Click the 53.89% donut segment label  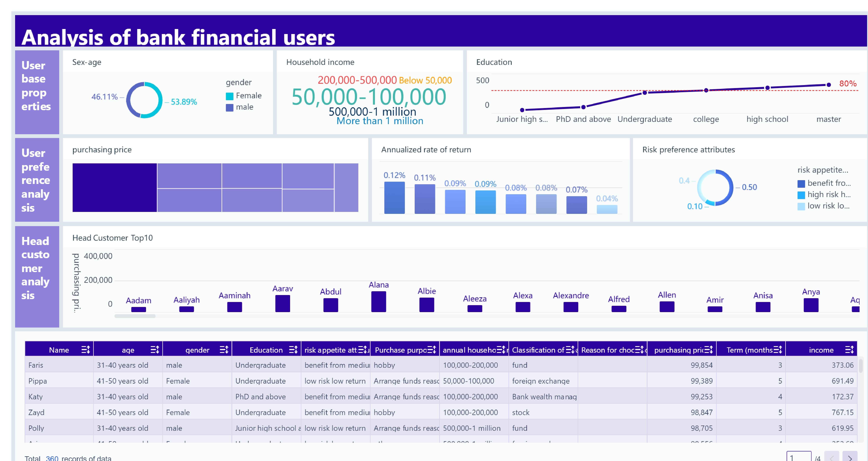pos(184,102)
